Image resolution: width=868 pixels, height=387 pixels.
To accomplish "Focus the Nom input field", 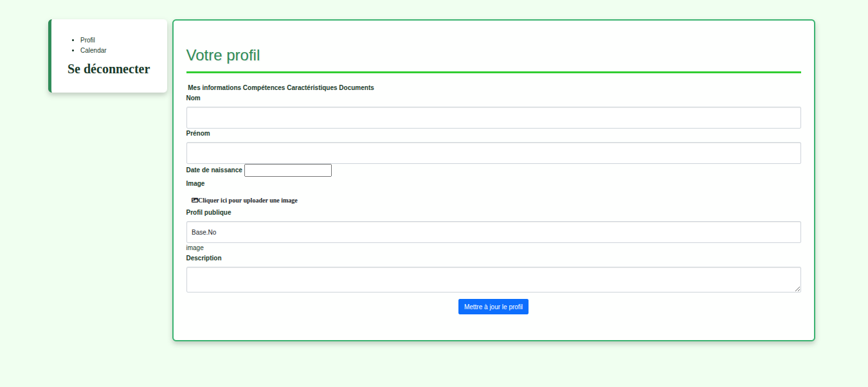I will coord(493,118).
